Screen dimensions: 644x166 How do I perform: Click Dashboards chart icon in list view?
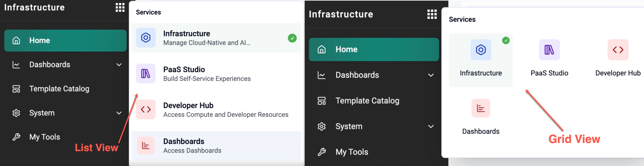point(146,145)
